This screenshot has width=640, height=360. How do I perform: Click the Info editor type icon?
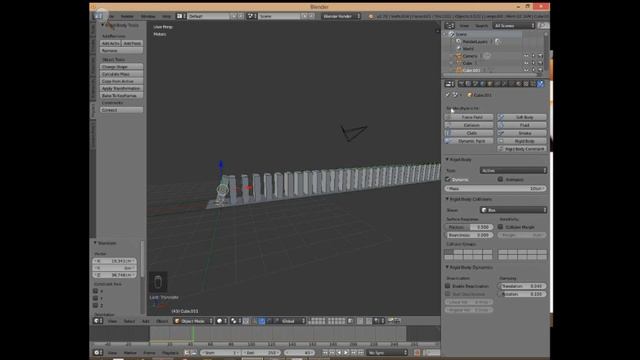click(98, 16)
